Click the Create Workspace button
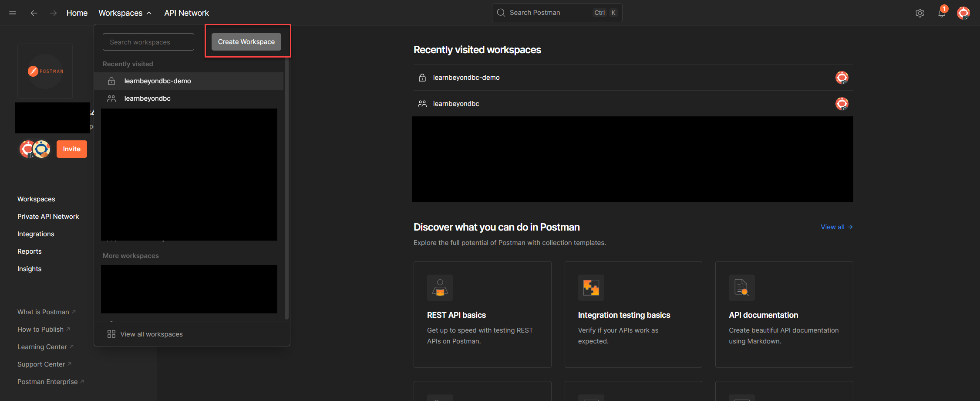Image resolution: width=980 pixels, height=401 pixels. pyautogui.click(x=246, y=42)
